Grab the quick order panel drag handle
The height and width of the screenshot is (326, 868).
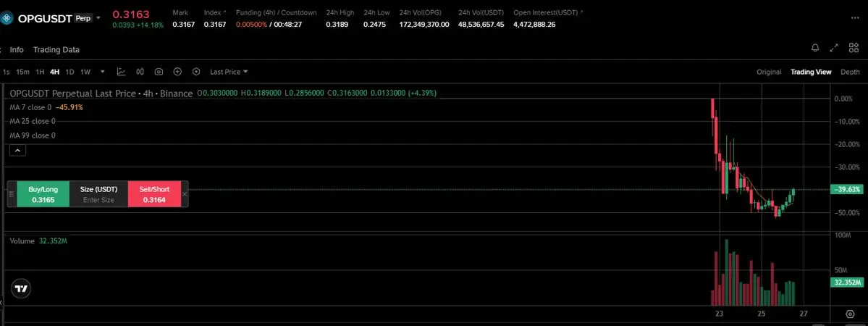11,194
